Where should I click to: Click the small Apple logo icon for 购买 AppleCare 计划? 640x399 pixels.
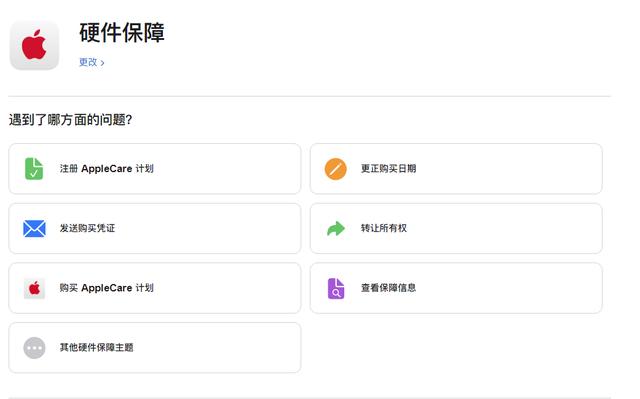(x=34, y=288)
